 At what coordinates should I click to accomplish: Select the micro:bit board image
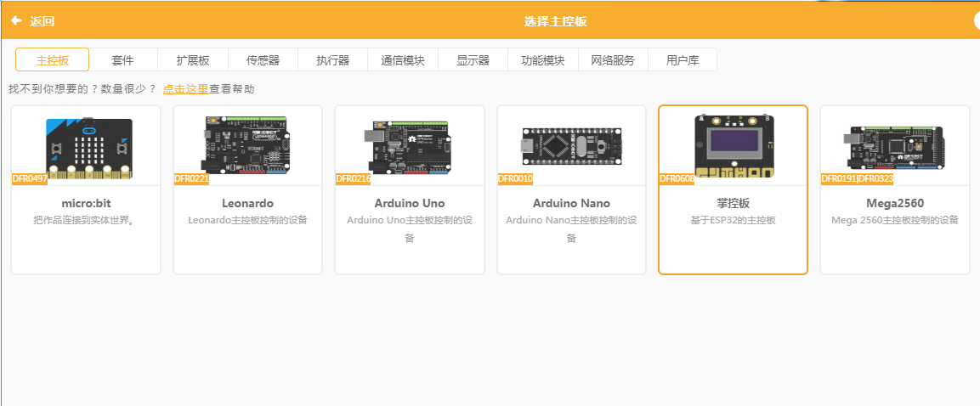point(88,148)
